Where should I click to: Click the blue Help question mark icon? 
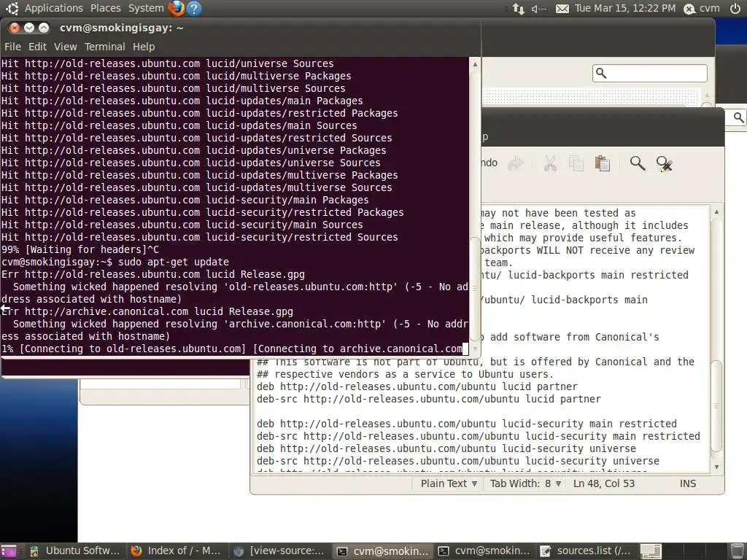194,8
